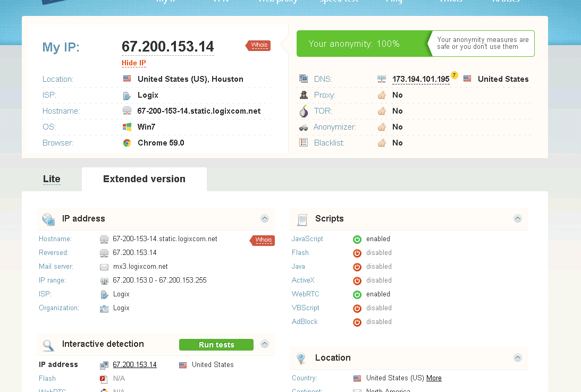581x392 pixels.
Task: Click the Proxy spy icon
Action: click(304, 95)
